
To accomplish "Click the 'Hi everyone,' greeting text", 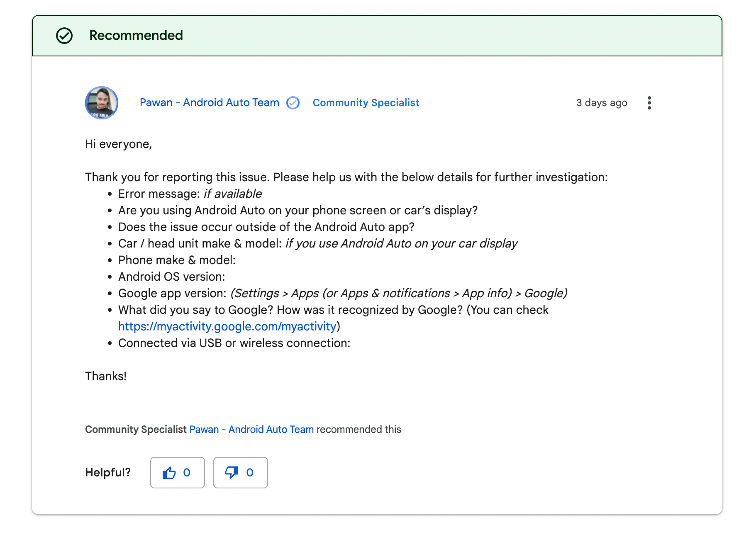I will tap(119, 144).
